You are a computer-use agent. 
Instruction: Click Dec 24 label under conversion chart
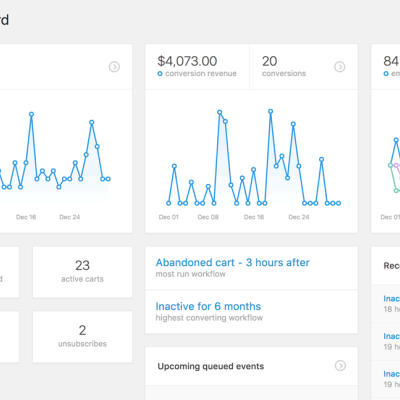[299, 217]
